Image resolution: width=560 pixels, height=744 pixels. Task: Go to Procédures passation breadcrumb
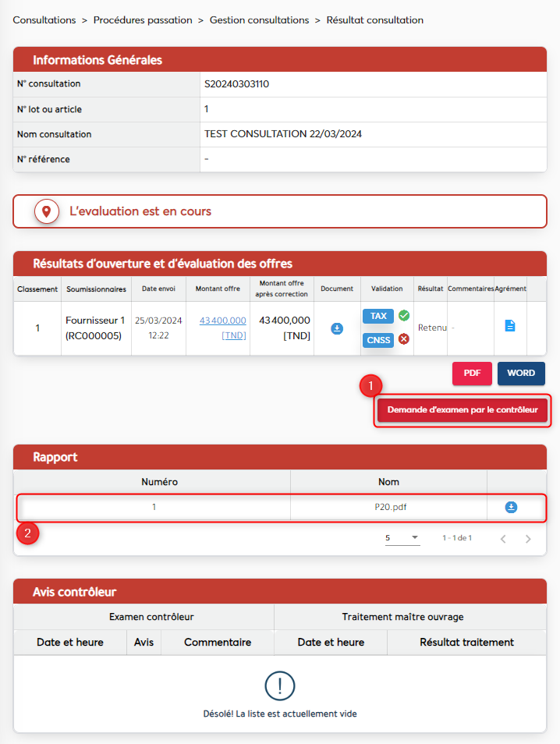click(143, 20)
